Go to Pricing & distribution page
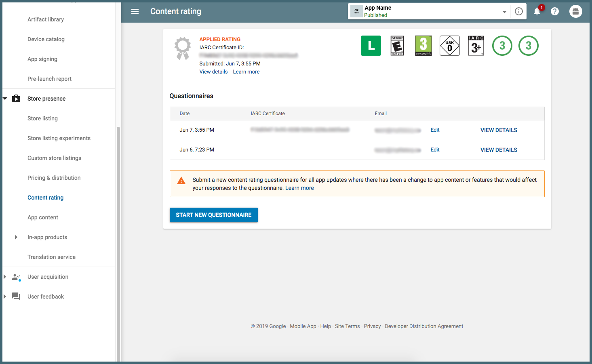This screenshot has width=592, height=364. coord(54,178)
